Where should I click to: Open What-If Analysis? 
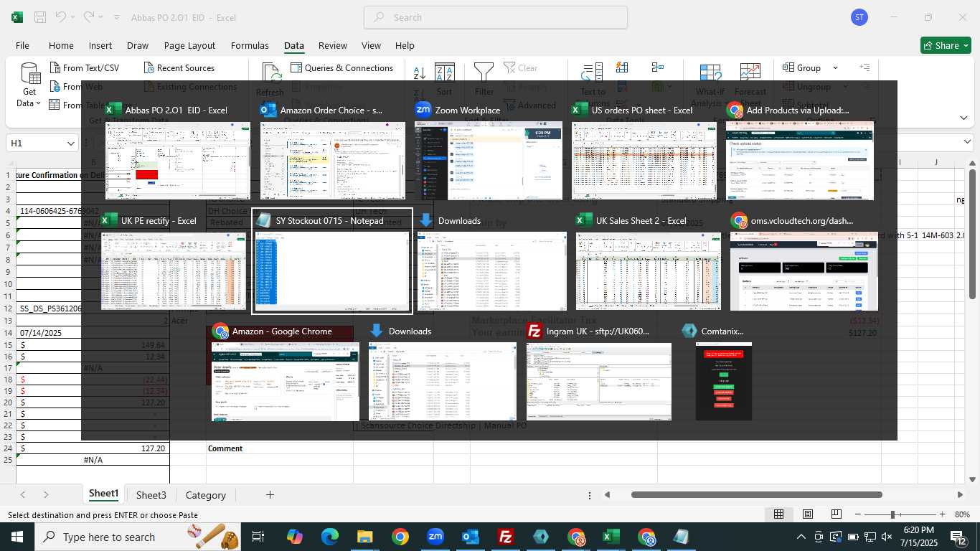pyautogui.click(x=710, y=85)
